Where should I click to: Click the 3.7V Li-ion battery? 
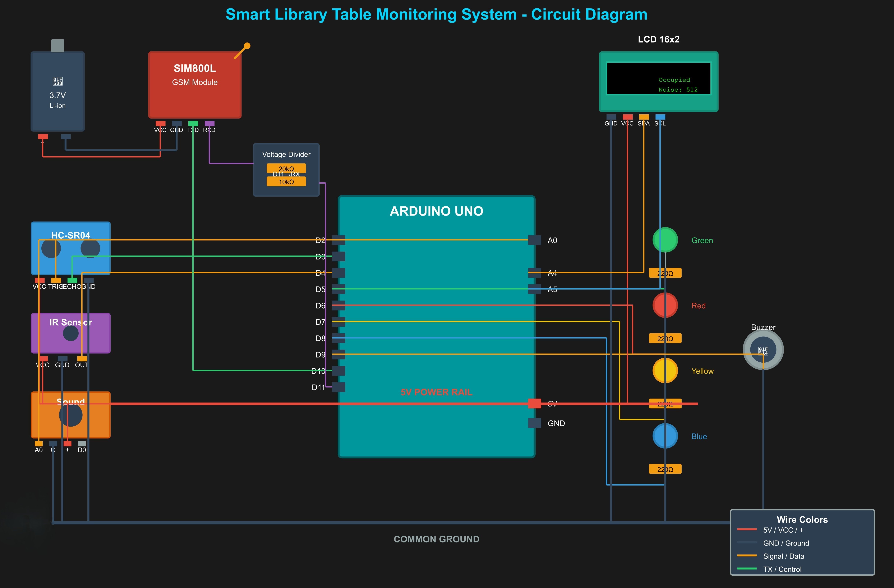pyautogui.click(x=57, y=91)
